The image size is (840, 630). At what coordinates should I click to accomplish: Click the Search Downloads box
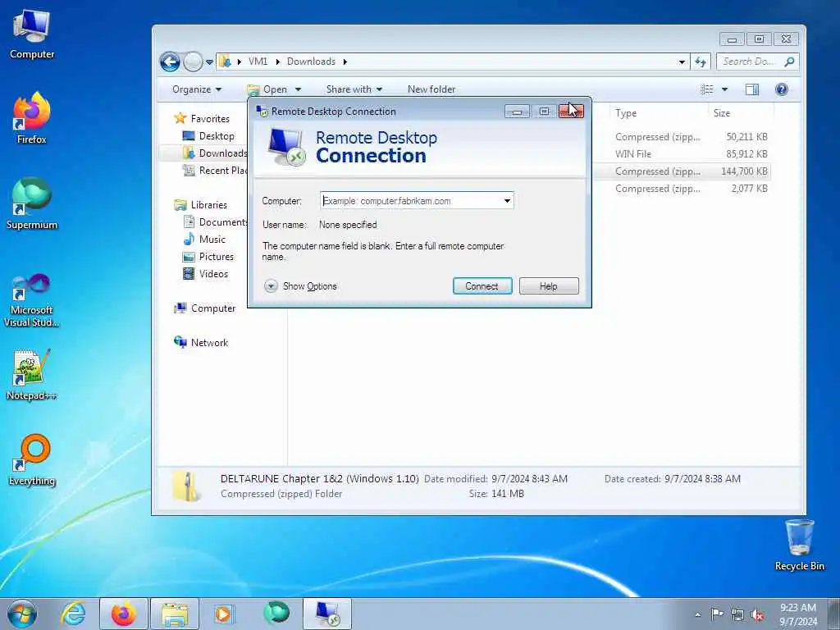click(x=757, y=62)
